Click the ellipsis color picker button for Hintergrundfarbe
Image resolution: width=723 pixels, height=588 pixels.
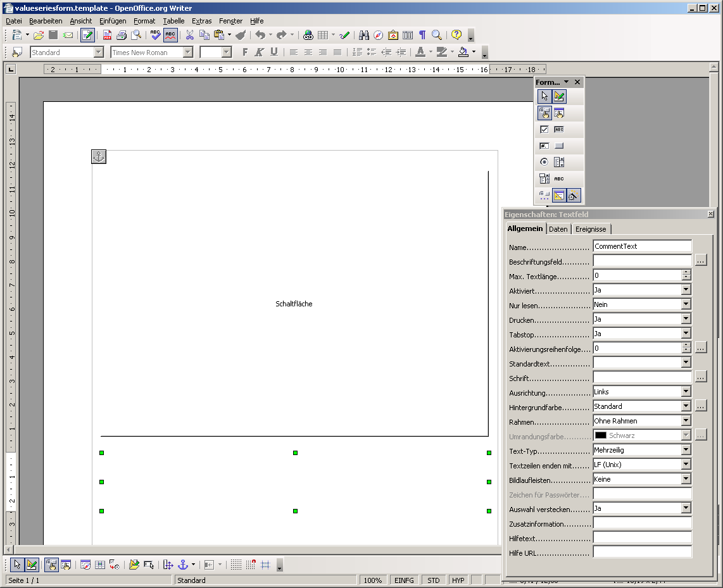coord(700,406)
